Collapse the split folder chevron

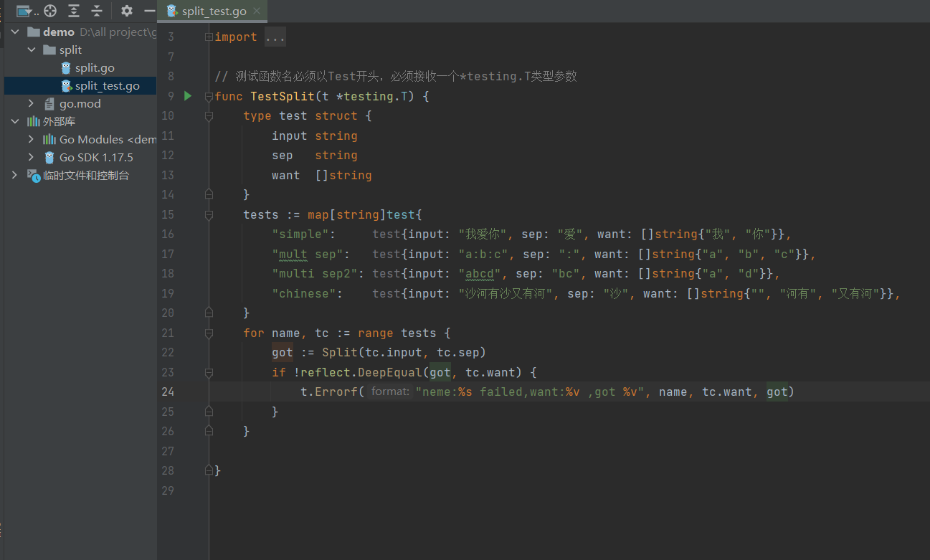31,49
